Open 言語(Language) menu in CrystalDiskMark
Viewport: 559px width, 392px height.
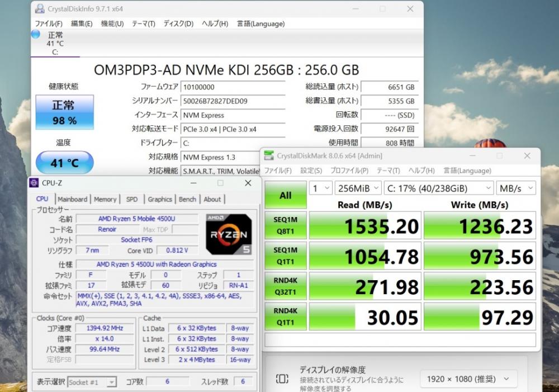[x=467, y=171]
